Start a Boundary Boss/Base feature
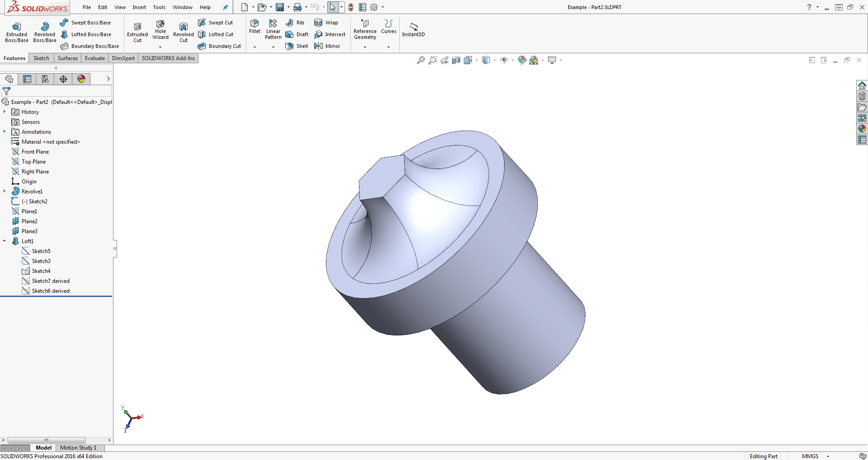Screen dimensions: 868x460 click(90, 46)
